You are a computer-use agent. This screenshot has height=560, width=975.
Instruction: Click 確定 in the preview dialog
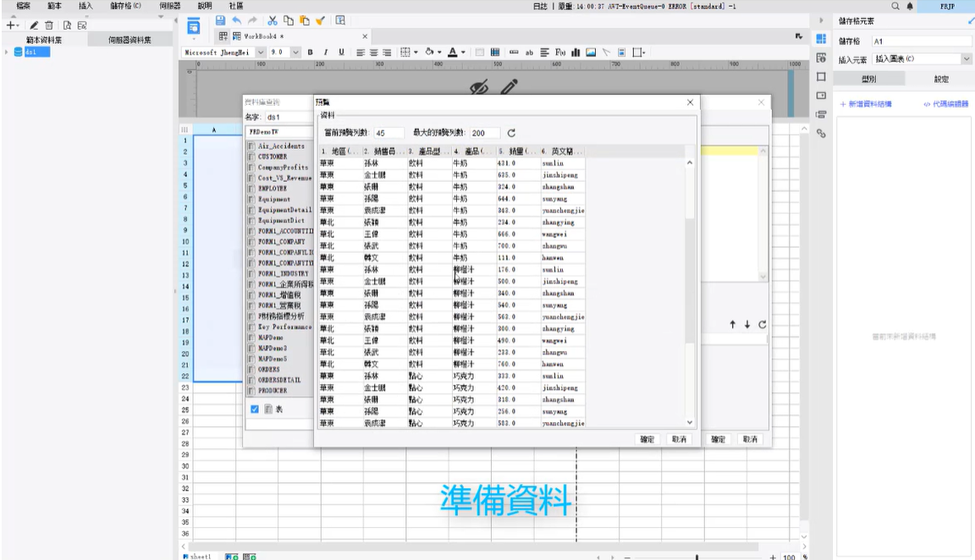tap(647, 440)
